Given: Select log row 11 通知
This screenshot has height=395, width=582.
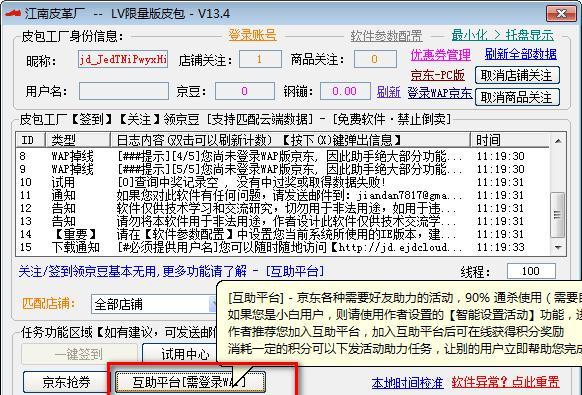Looking at the screenshot, I should pos(282,195).
